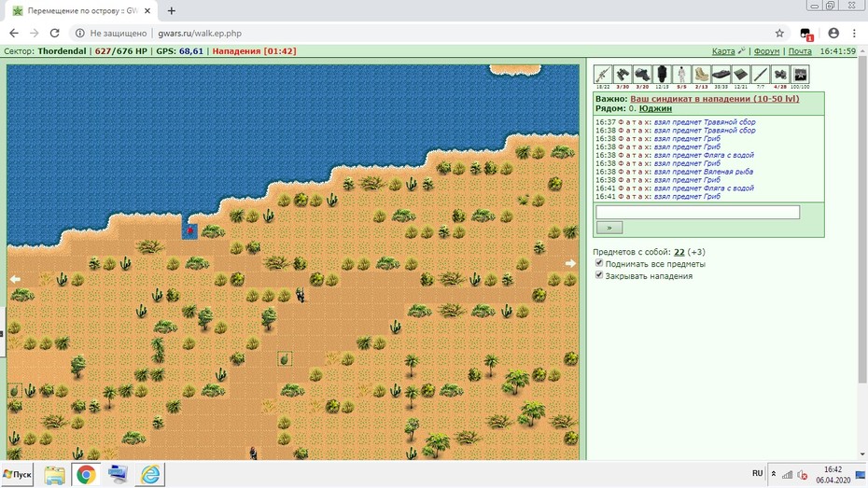Open Internet Explorer from the taskbar
868x488 pixels.
point(150,475)
